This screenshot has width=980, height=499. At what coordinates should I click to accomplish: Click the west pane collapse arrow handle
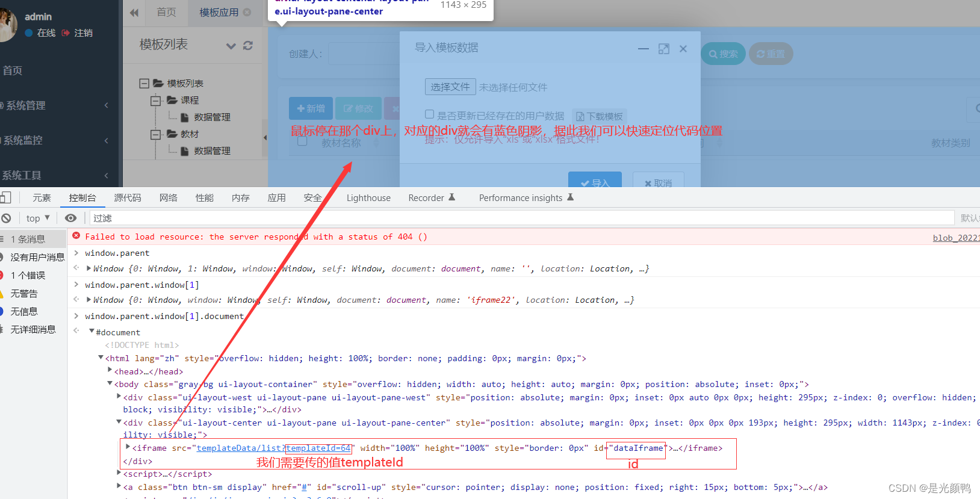pos(265,138)
